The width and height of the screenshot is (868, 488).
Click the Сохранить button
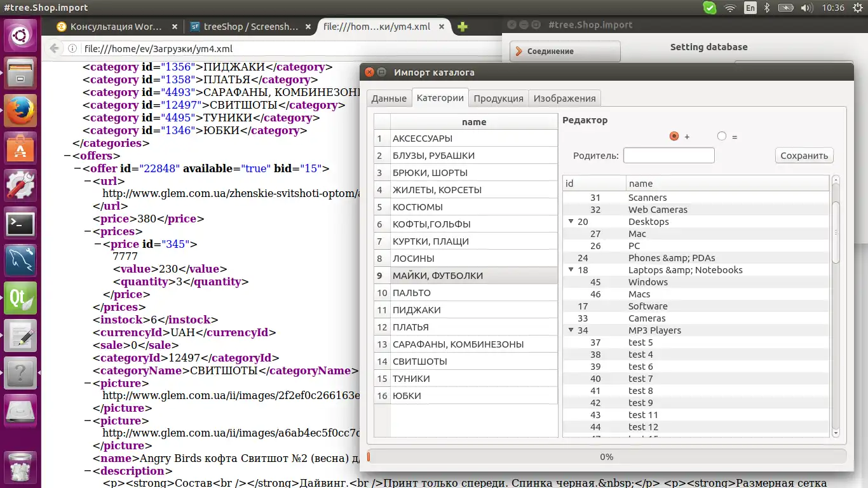pyautogui.click(x=804, y=156)
